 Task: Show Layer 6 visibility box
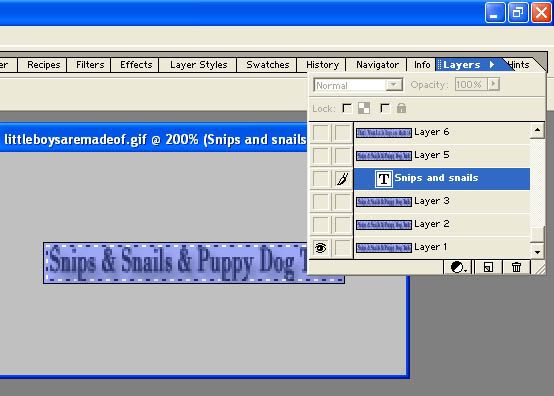point(321,132)
